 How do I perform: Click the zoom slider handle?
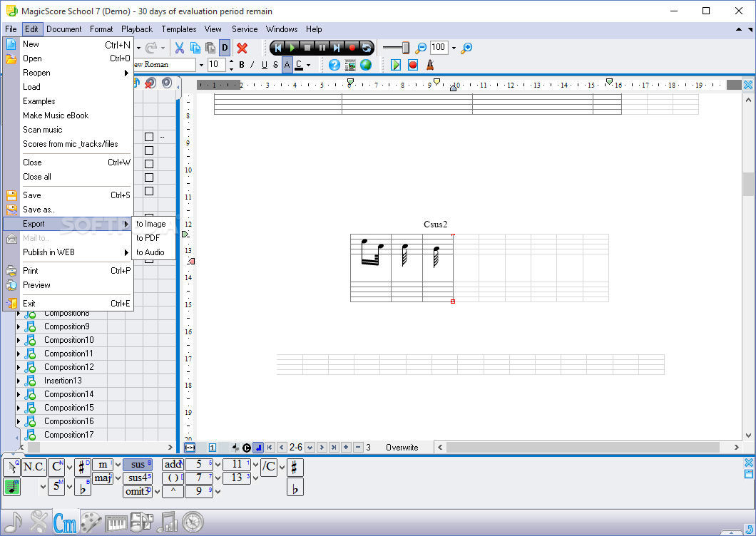pyautogui.click(x=406, y=48)
